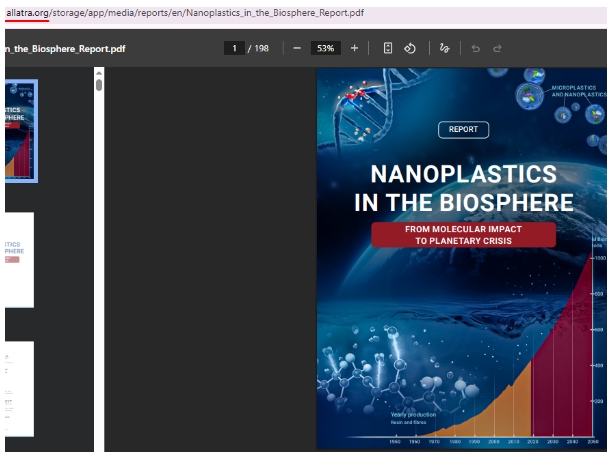Rotate the document counterclockwise
Image resolution: width=611 pixels, height=457 pixels.
click(x=409, y=48)
